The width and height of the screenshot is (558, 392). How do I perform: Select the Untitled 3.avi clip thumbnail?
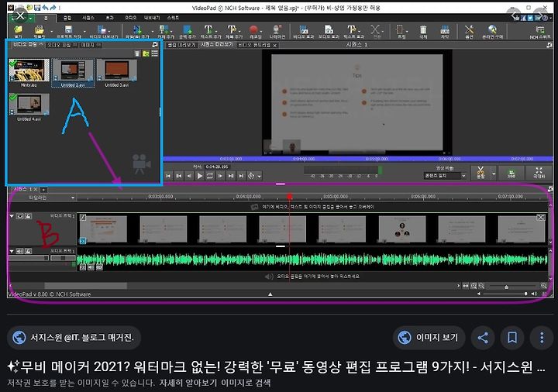(117, 73)
